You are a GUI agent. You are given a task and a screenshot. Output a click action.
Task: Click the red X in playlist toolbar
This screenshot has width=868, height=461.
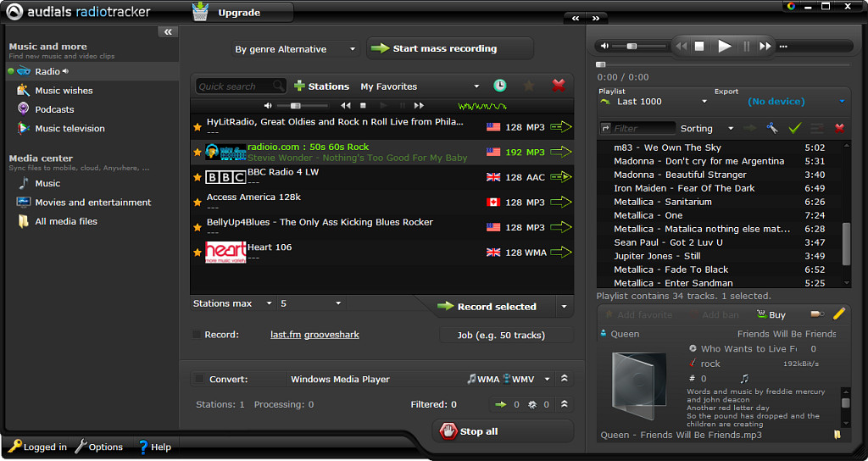[840, 129]
